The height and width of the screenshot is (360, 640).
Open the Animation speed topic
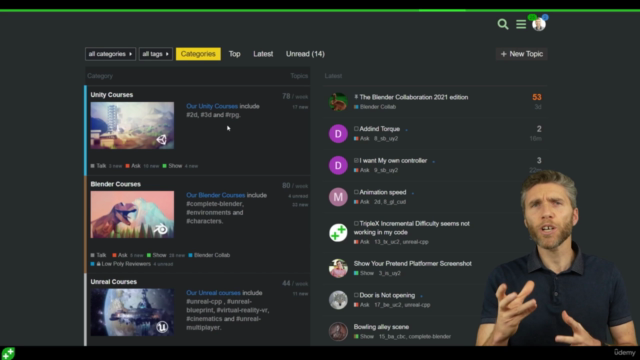coord(382,192)
